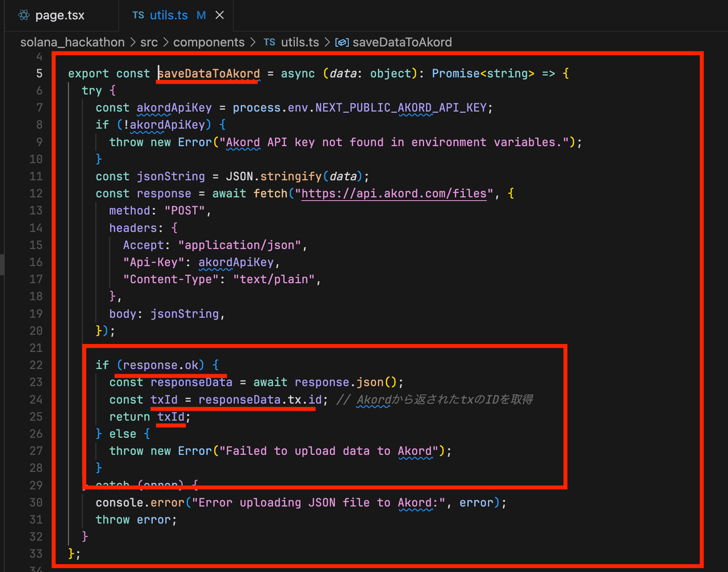Click the try keyword on line 6

point(92,90)
